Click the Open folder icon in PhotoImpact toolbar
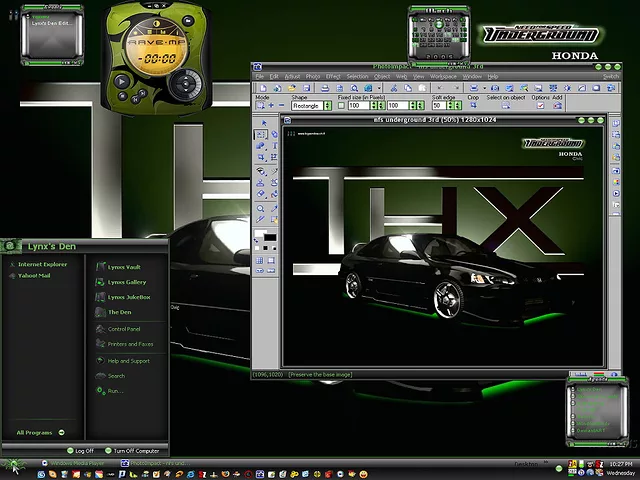640x480 pixels. (x=291, y=88)
